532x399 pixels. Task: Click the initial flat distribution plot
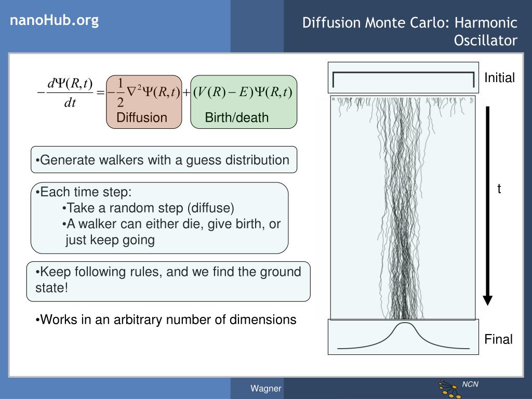(403, 78)
